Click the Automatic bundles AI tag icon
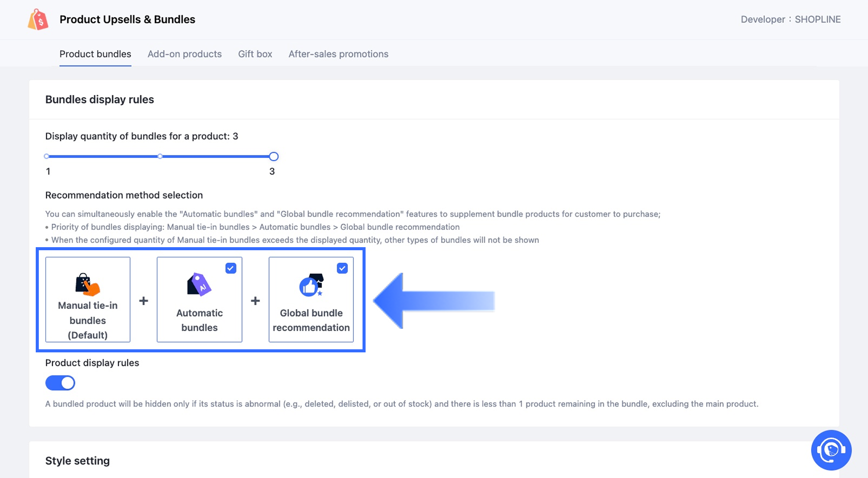Viewport: 868px width, 478px height. point(199,284)
